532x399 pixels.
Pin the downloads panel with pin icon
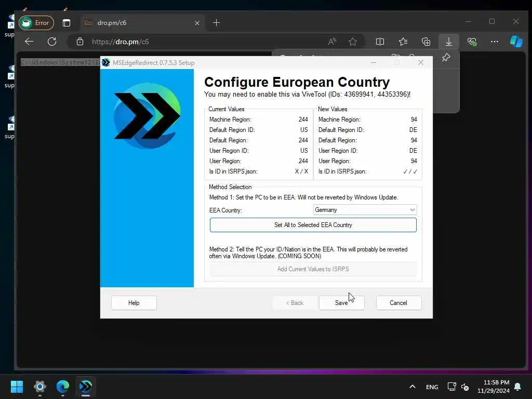coord(446,57)
